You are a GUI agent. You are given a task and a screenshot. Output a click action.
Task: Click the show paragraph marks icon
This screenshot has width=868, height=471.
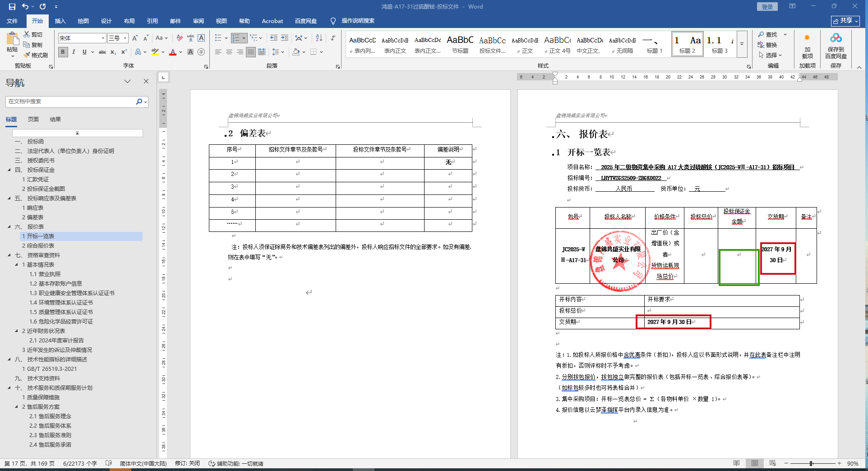(333, 38)
